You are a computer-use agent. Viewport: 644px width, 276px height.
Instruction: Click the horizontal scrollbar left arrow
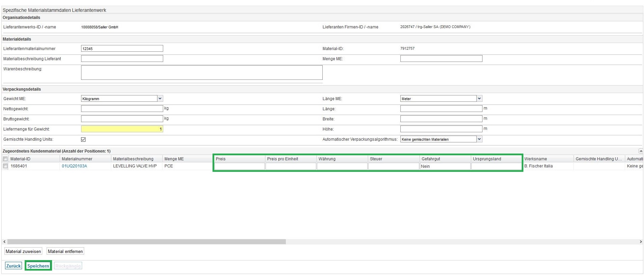pos(4,242)
